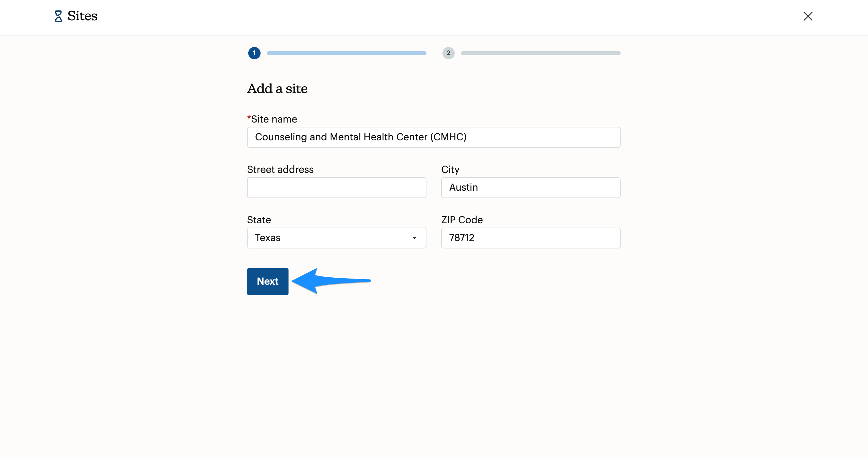868x457 pixels.
Task: Click the Street address label
Action: click(x=280, y=170)
